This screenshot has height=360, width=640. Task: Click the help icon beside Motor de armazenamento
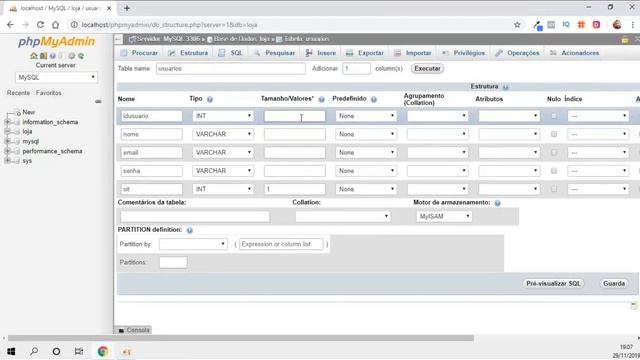[498, 203]
